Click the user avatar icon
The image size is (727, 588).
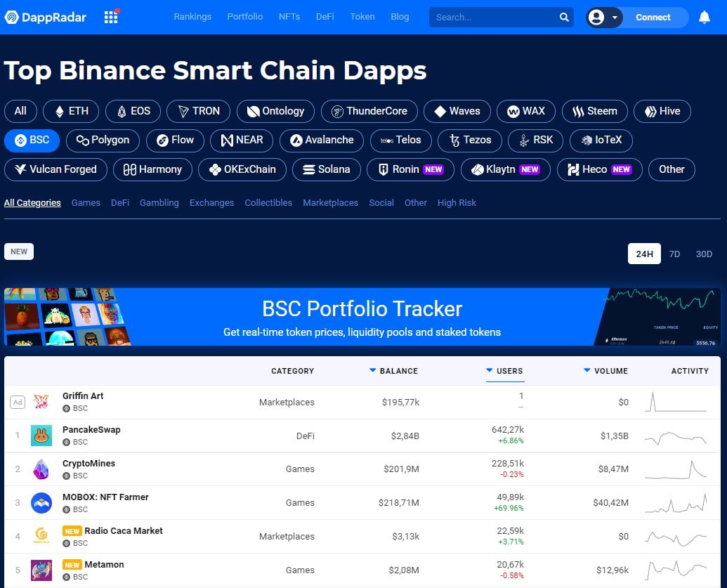[x=596, y=17]
